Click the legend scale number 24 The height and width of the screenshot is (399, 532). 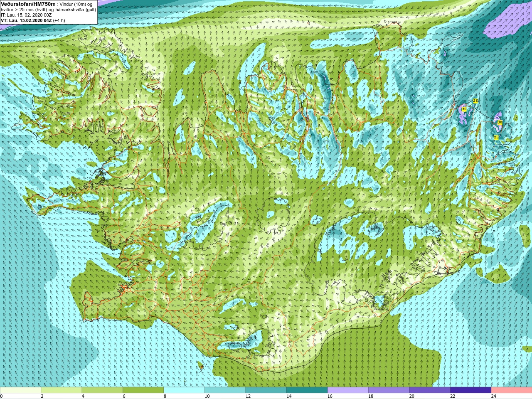click(493, 396)
